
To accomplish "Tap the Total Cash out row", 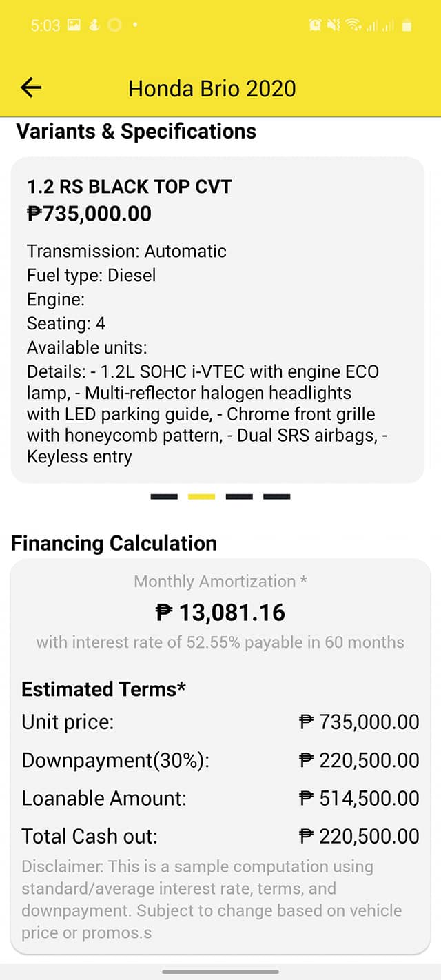I will (x=220, y=836).
